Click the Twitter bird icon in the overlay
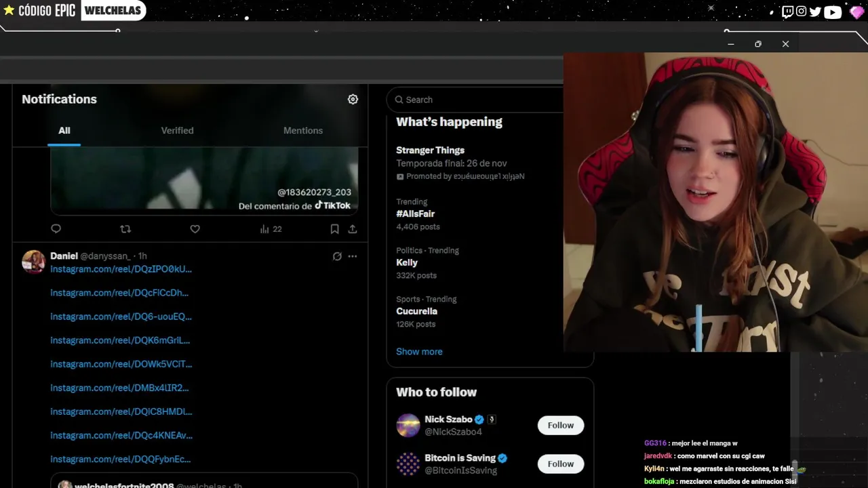The width and height of the screenshot is (868, 488). (815, 12)
